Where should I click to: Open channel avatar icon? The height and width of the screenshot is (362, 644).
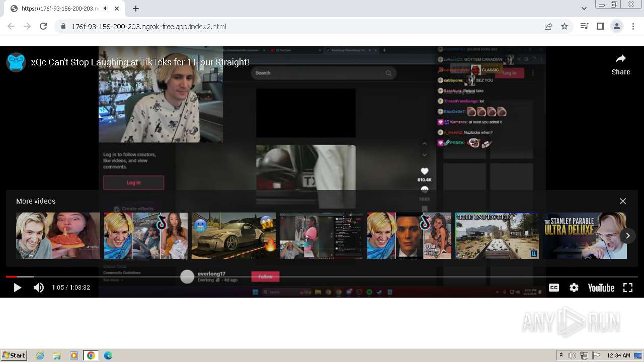16,62
